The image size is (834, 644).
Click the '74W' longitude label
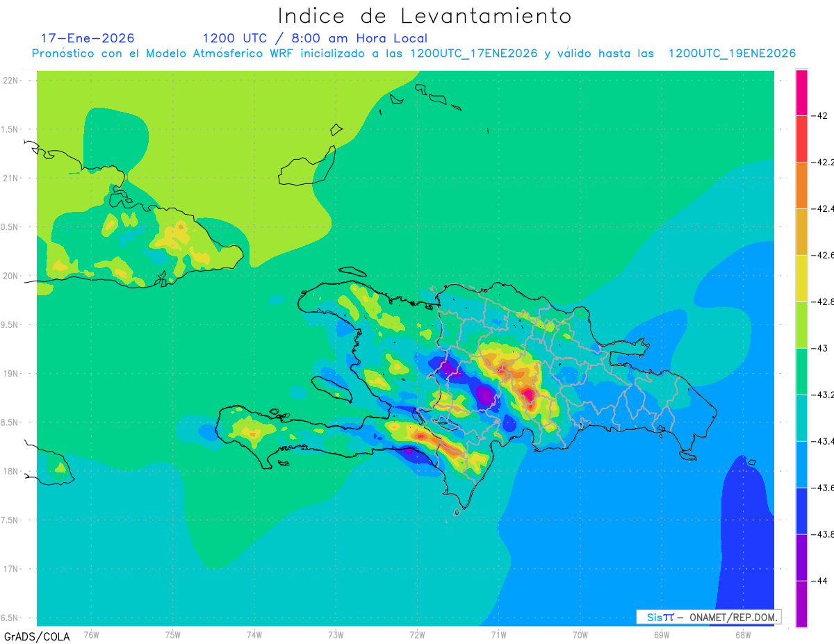click(254, 635)
